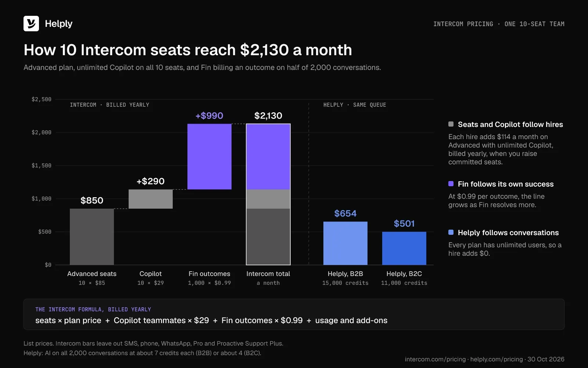This screenshot has width=588, height=368.
Task: Click the '10 × $85' sublabel
Action: pyautogui.click(x=92, y=283)
